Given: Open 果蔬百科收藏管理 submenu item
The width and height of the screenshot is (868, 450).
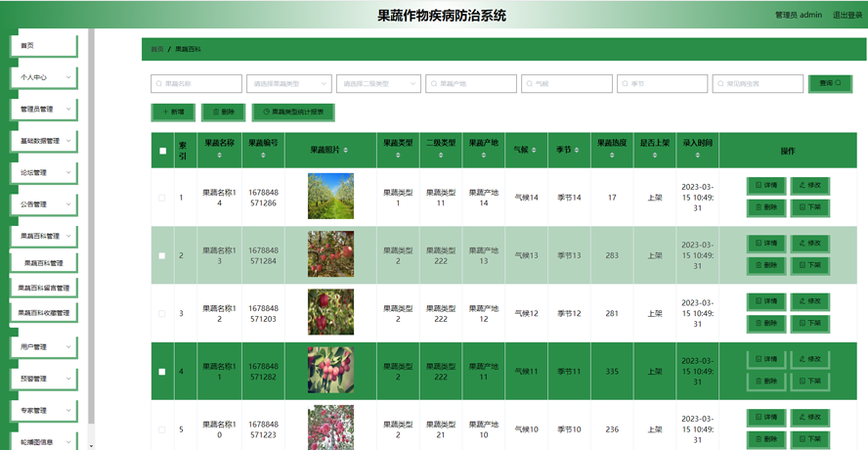Looking at the screenshot, I should click(44, 313).
